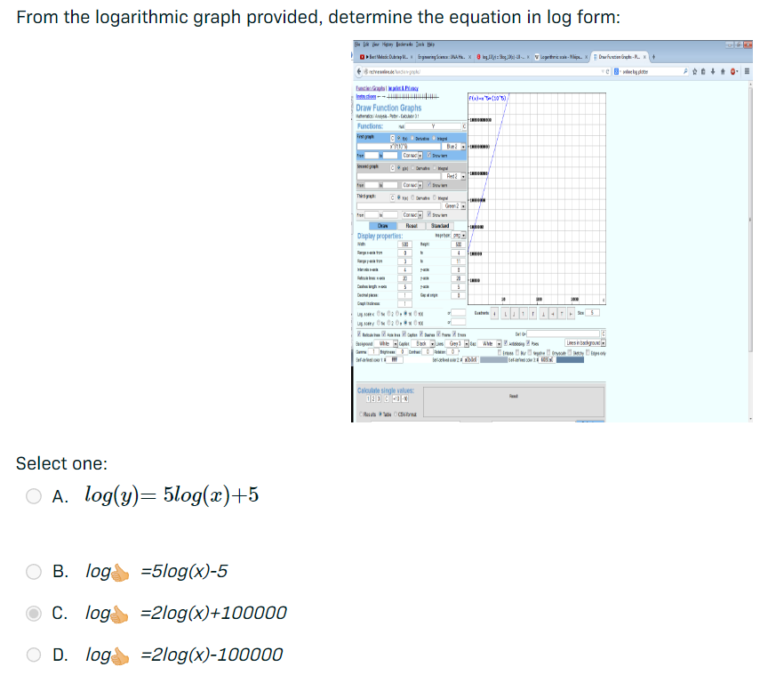Open the browser hamburger menu icon
Screen dimensions: 784x691
[747, 72]
